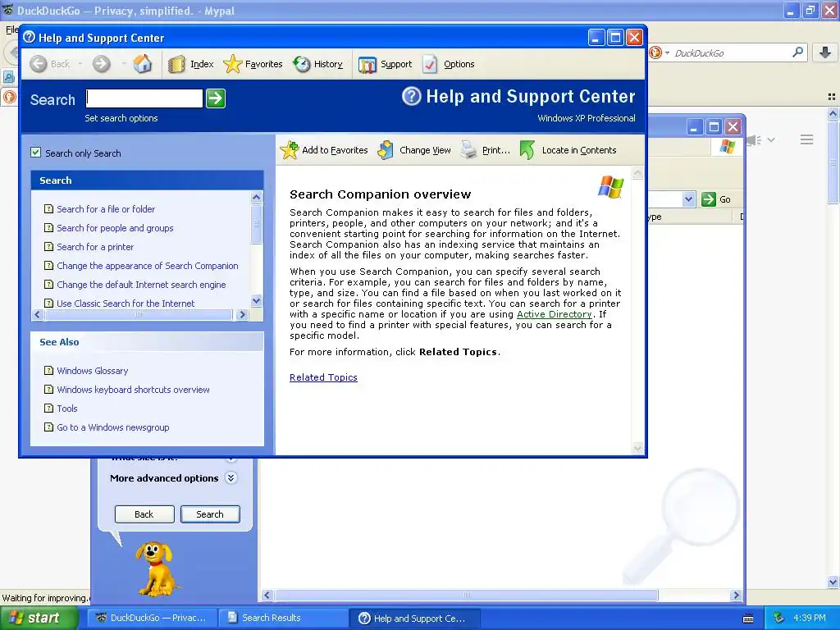
Task: Open the Support icon
Action: 367,65
